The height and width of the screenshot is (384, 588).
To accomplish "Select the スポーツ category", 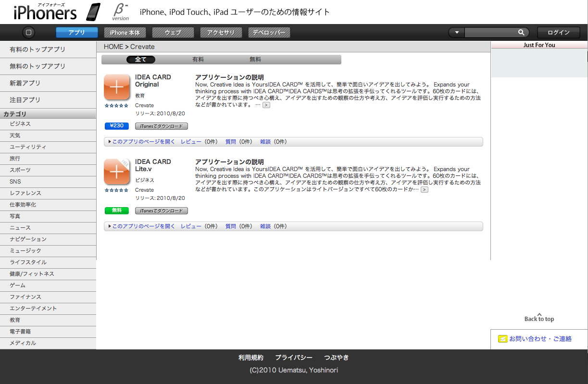I will [x=48, y=170].
